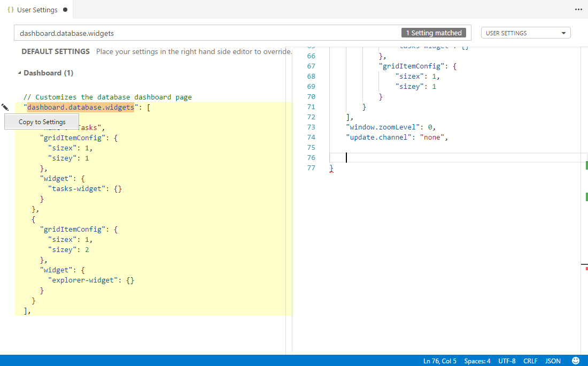Open the USER SETTINGS scope dropdown

525,33
